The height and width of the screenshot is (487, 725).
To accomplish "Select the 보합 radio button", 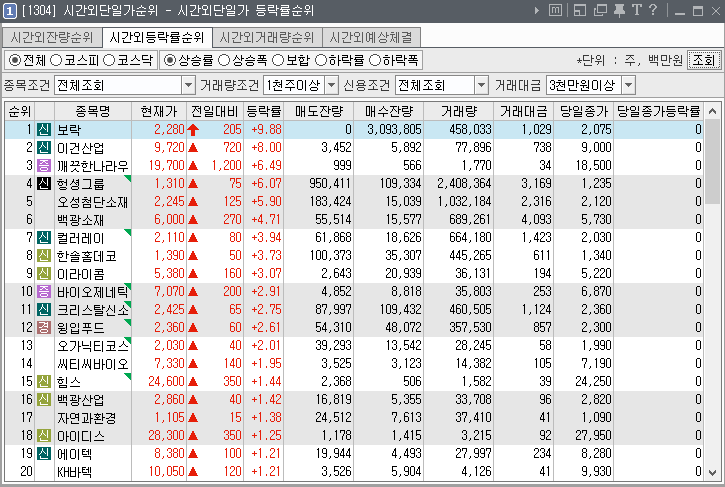I will click(278, 60).
